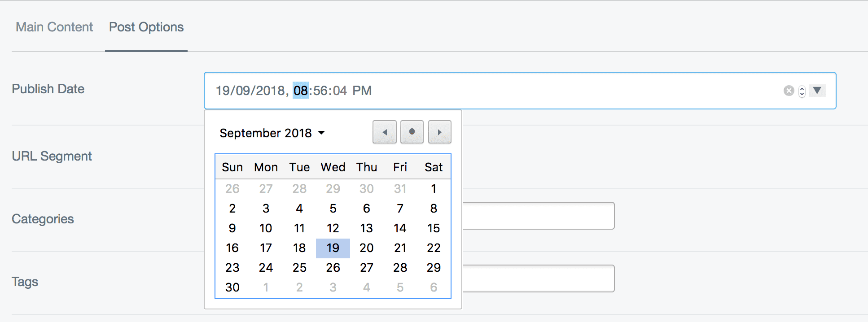This screenshot has width=868, height=322.
Task: Select September 15 in the calendar
Action: [434, 228]
